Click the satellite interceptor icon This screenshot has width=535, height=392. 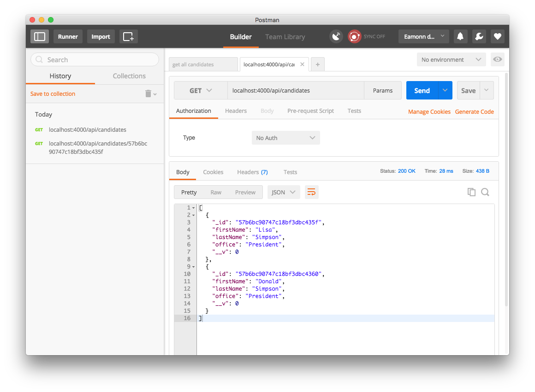pyautogui.click(x=336, y=36)
